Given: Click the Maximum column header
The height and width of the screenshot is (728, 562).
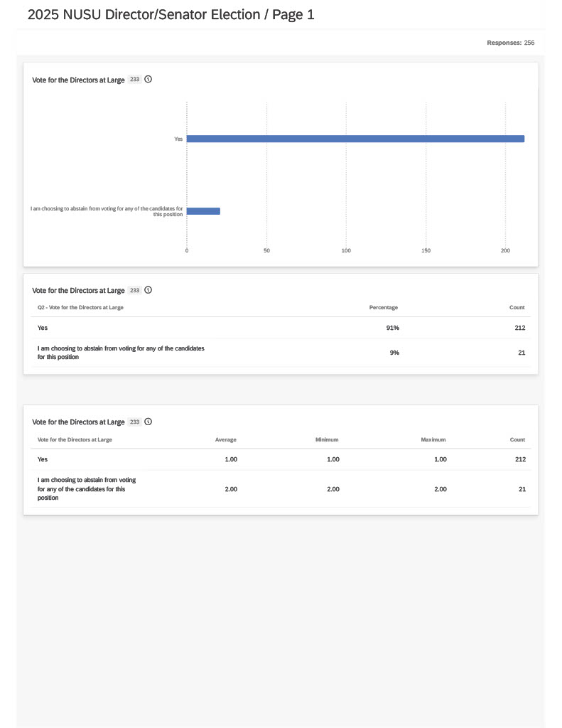Looking at the screenshot, I should 433,439.
